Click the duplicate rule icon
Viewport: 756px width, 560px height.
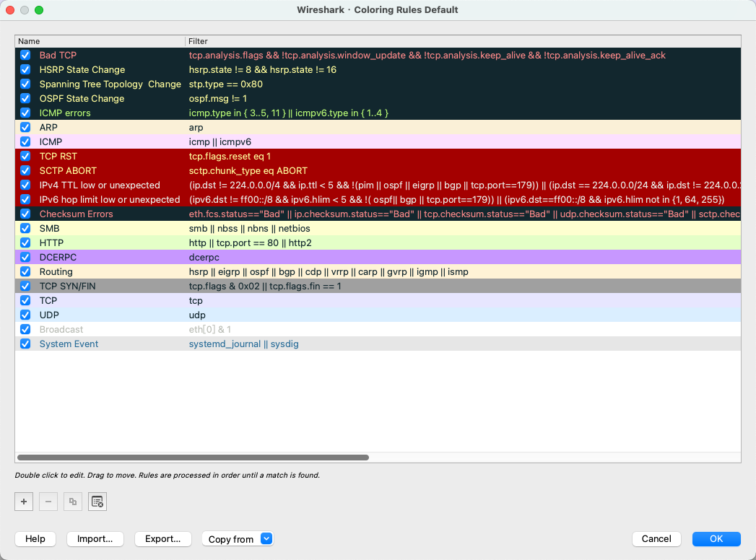tap(73, 502)
